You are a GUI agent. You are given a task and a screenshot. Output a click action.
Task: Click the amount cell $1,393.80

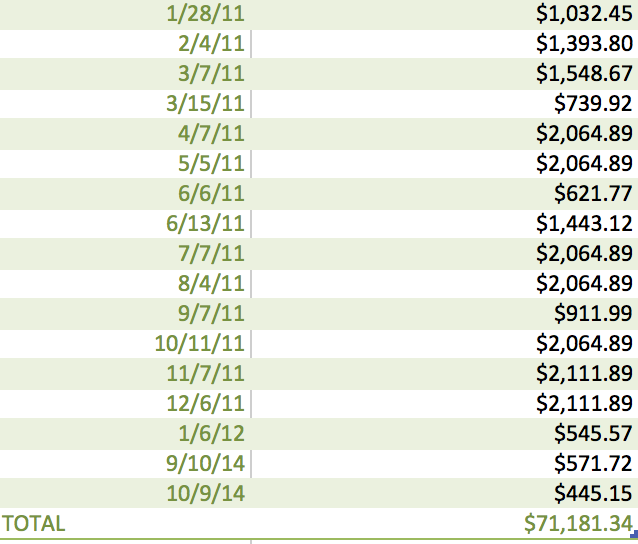tap(584, 43)
